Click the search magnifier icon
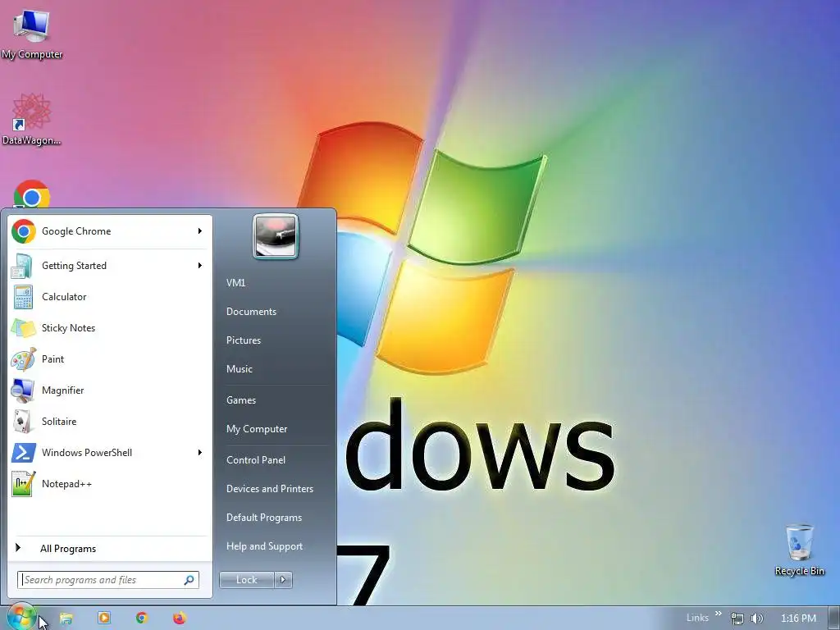The image size is (840, 630). (189, 580)
